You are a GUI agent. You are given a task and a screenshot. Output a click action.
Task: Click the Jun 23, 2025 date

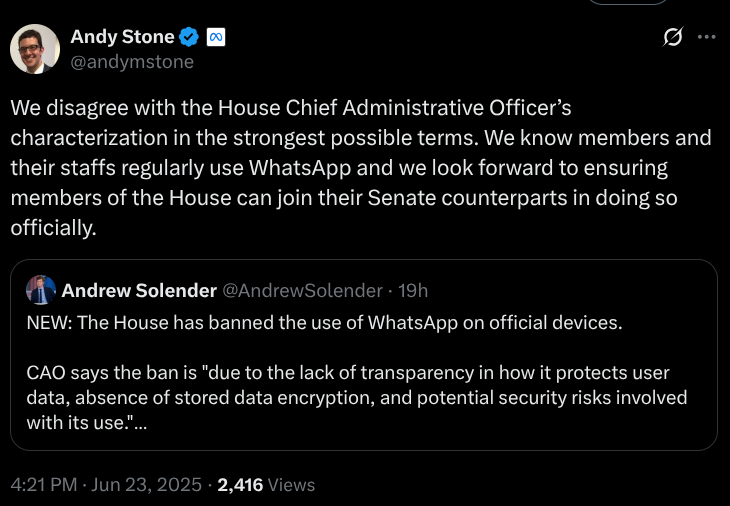point(147,485)
